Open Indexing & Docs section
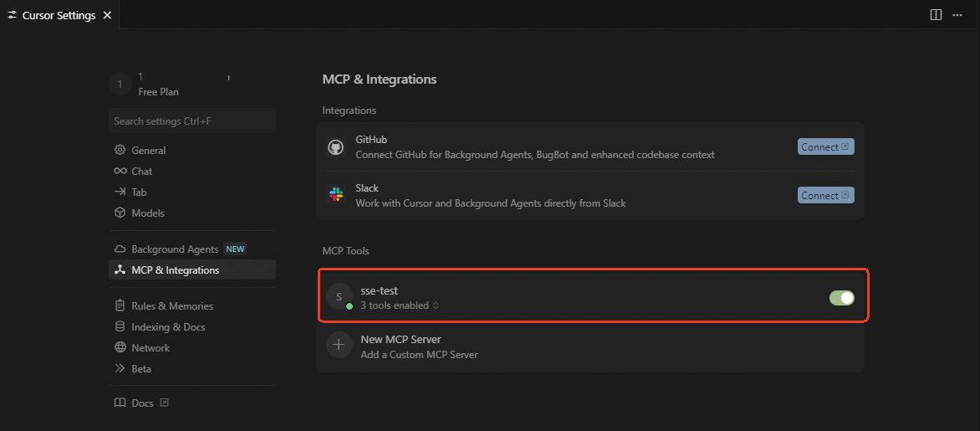Viewport: 980px width, 431px height. pyautogui.click(x=192, y=326)
